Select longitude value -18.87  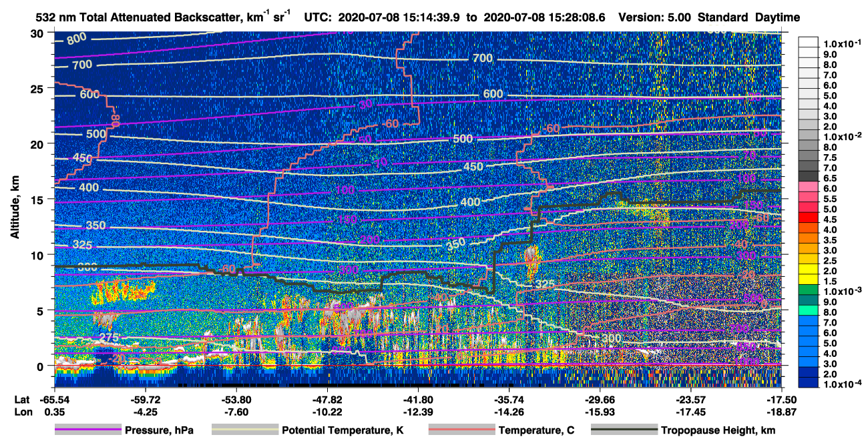click(x=781, y=412)
